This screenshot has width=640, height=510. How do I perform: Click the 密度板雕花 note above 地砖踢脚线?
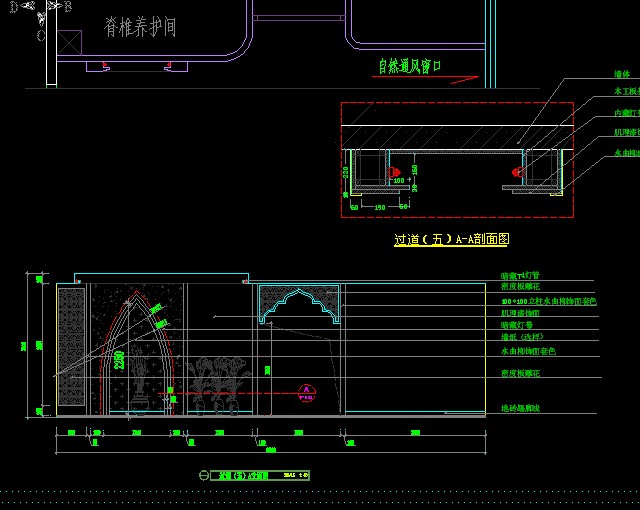[x=520, y=373]
